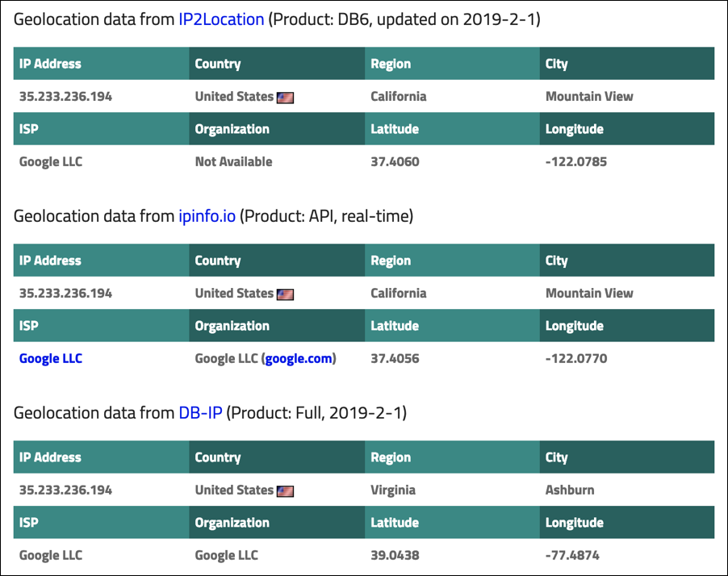Viewport: 728px width, 576px height.
Task: Select the latitude value 39.0438
Action: tap(395, 556)
